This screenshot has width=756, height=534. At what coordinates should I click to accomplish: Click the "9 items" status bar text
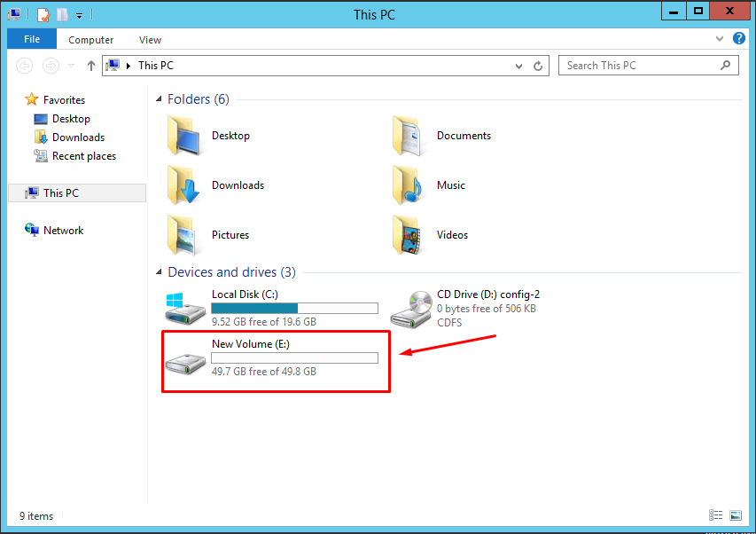(36, 516)
